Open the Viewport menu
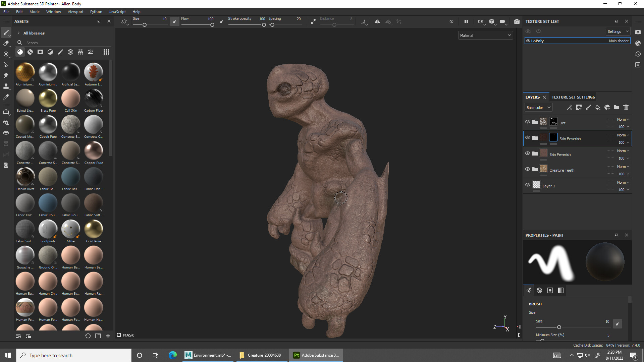The width and height of the screenshot is (644, 362). pyautogui.click(x=75, y=11)
